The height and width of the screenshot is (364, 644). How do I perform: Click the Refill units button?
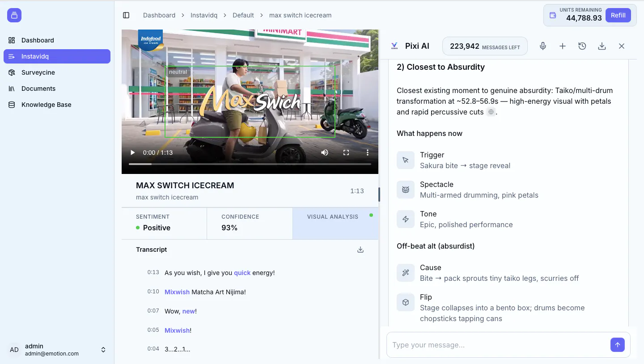click(x=618, y=15)
